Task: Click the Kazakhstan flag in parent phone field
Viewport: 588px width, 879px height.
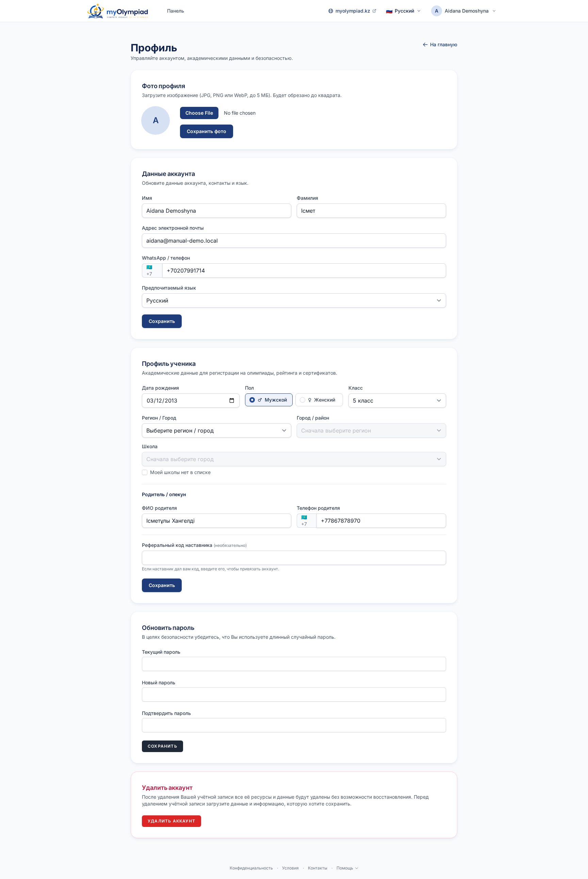Action: 304,518
